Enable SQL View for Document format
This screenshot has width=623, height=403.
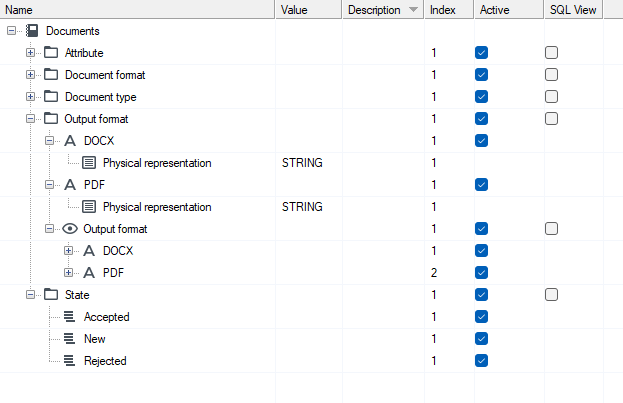click(x=551, y=74)
